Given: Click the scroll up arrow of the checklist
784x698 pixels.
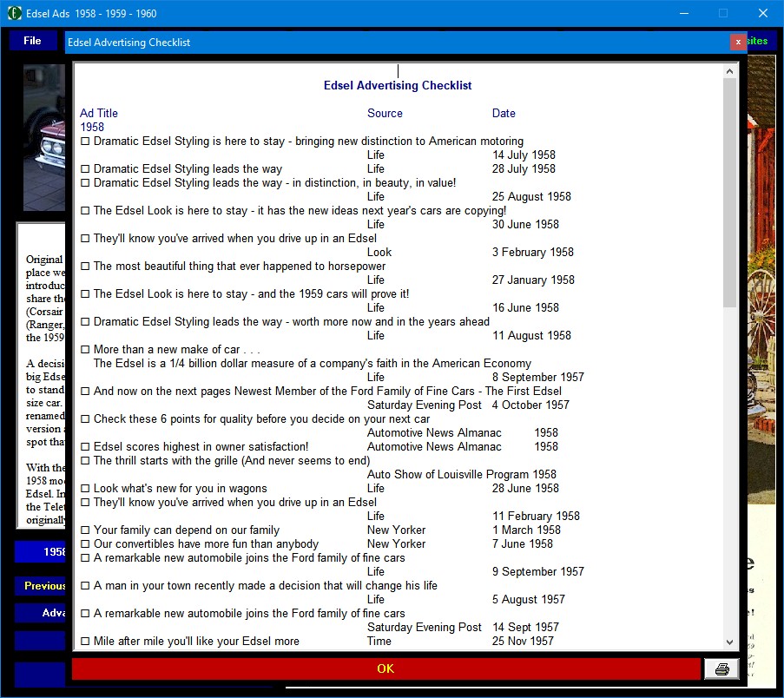Looking at the screenshot, I should (x=729, y=71).
